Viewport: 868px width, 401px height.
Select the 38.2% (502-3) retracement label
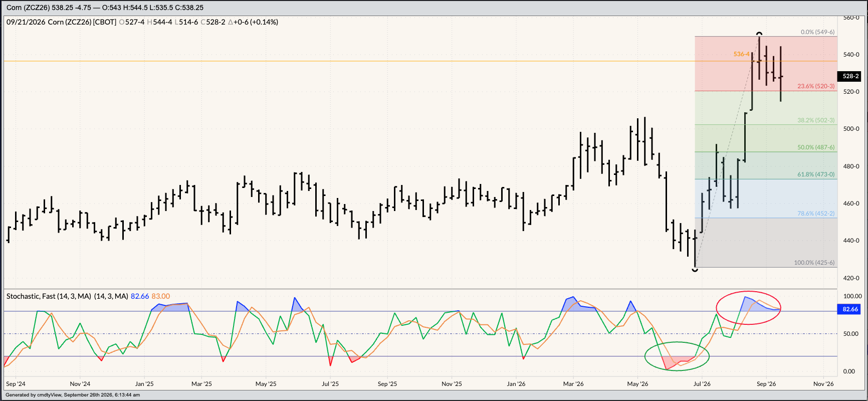pos(816,120)
